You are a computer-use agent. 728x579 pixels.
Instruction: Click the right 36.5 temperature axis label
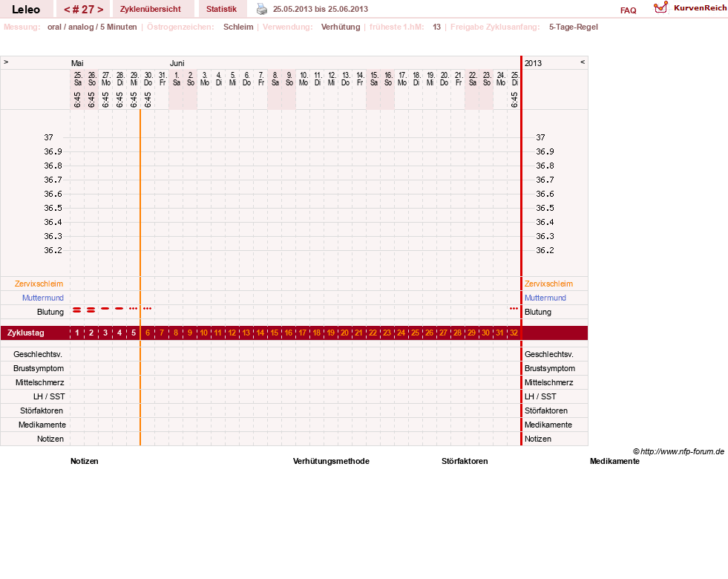point(545,208)
